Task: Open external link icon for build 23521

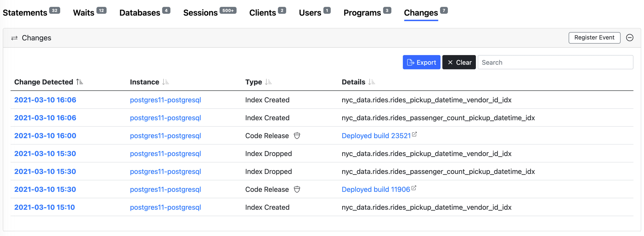Action: tap(414, 134)
